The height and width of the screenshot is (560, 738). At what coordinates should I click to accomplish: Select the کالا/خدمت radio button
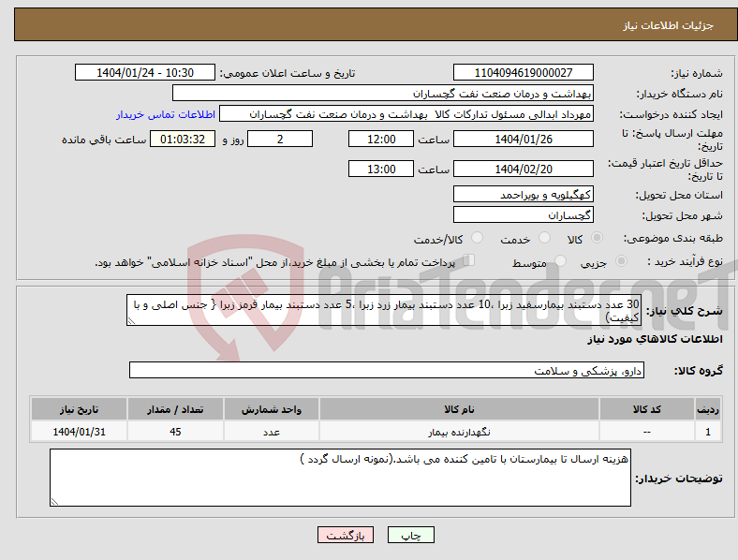[x=477, y=238]
